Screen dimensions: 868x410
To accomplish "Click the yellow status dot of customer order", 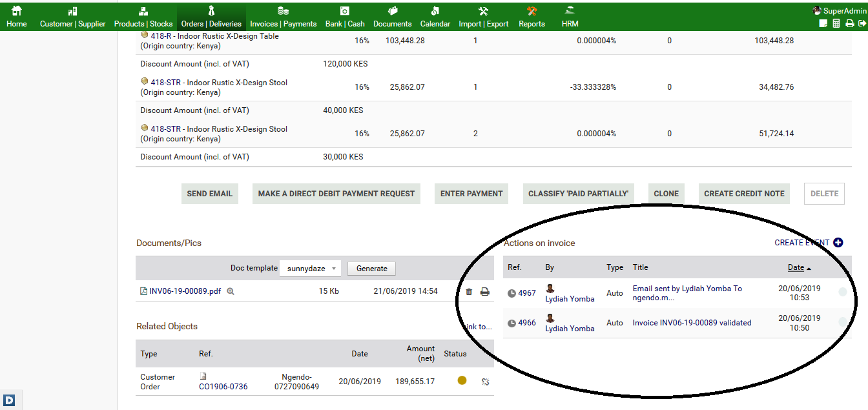I will (462, 381).
